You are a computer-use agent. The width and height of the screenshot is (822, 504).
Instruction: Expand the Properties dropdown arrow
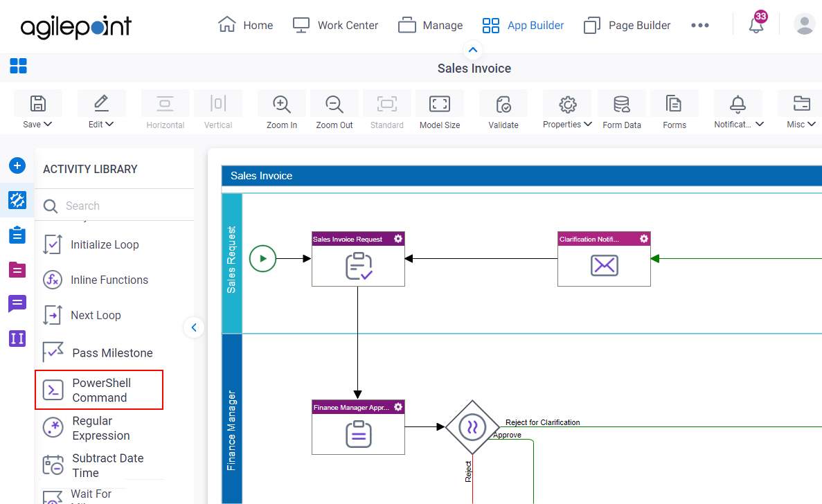588,124
